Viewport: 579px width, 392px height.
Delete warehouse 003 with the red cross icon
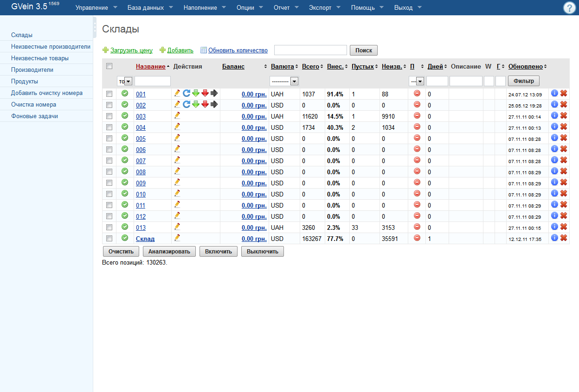[x=564, y=115]
